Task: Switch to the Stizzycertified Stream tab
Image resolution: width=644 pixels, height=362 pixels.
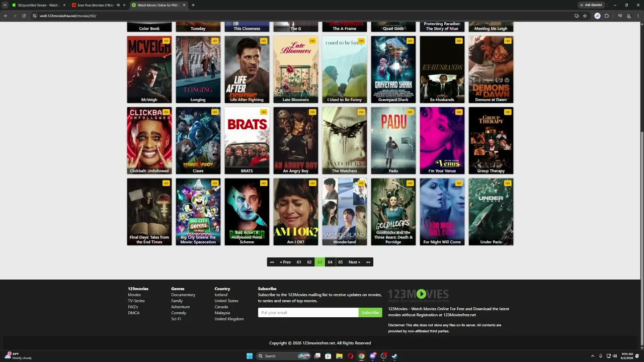Action: pos(38,5)
